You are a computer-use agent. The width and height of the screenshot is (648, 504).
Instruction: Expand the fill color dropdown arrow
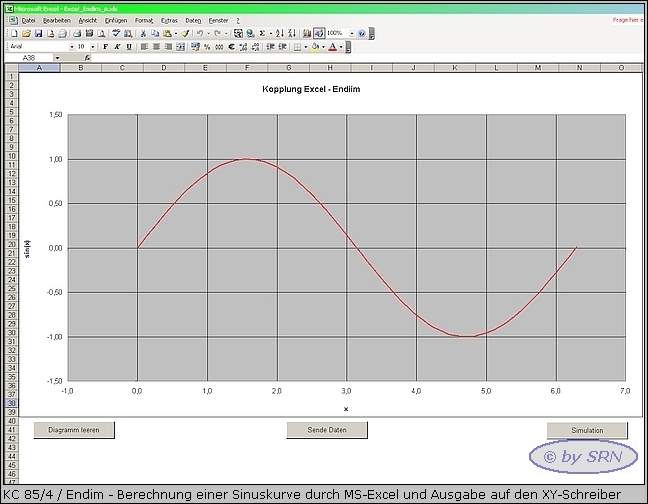[324, 47]
